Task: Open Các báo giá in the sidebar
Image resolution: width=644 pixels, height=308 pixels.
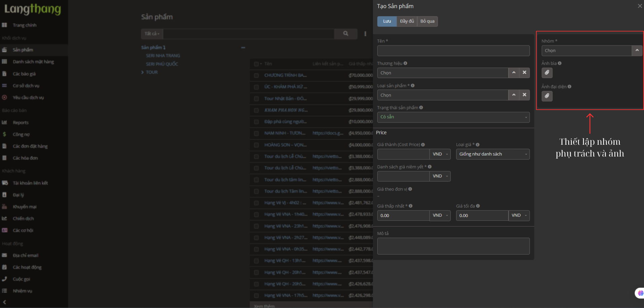Action: (24, 74)
